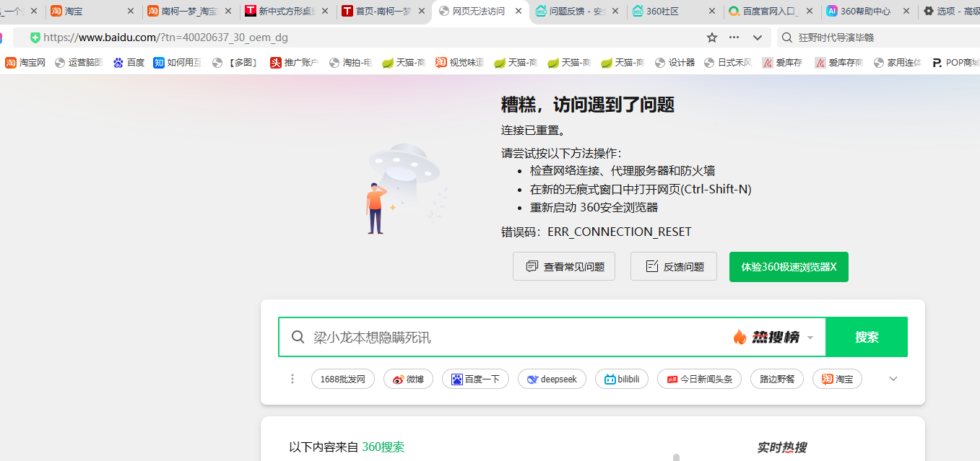The width and height of the screenshot is (980, 461).
Task: Bookmark this page with the star icon
Action: pos(712,38)
